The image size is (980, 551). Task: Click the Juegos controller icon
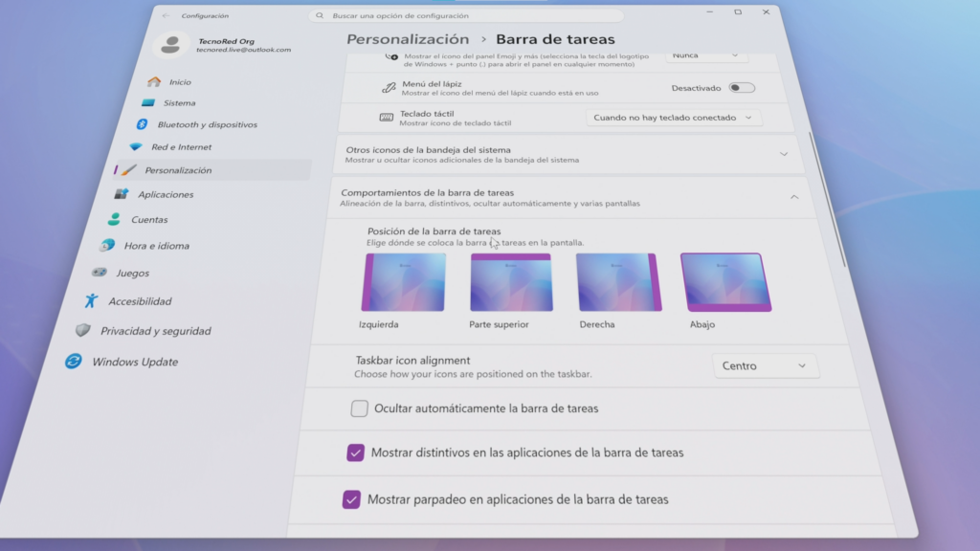tap(99, 273)
